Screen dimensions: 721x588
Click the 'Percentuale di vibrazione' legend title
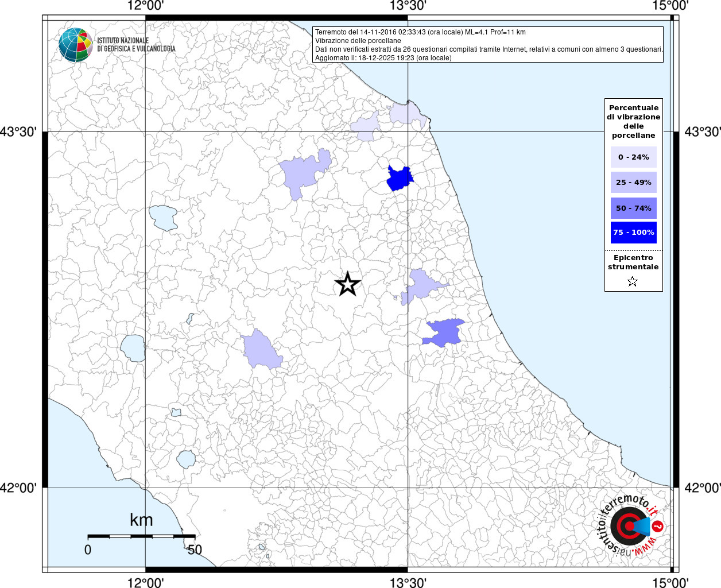[633, 121]
